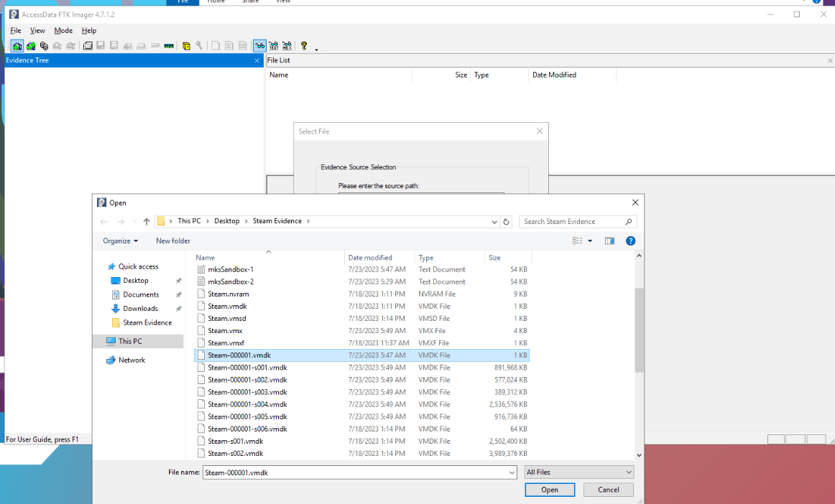Click the Create Custom Content Image icon
This screenshot has height=504, width=835.
point(141,46)
